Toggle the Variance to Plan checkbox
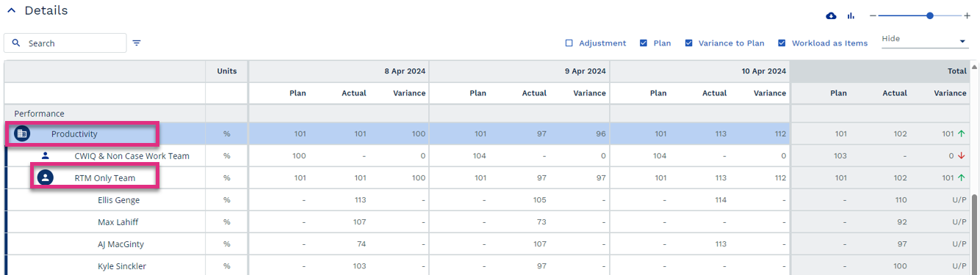980x275 pixels. click(x=688, y=43)
